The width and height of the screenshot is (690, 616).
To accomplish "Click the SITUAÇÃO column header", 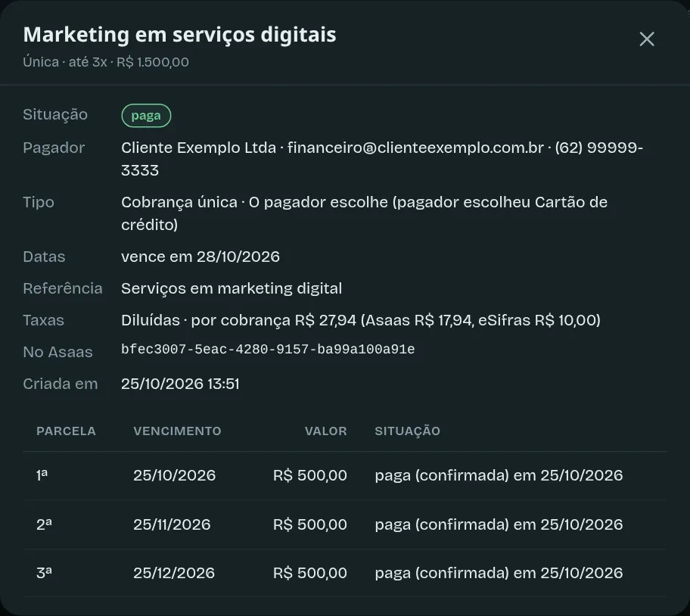I will [x=408, y=431].
